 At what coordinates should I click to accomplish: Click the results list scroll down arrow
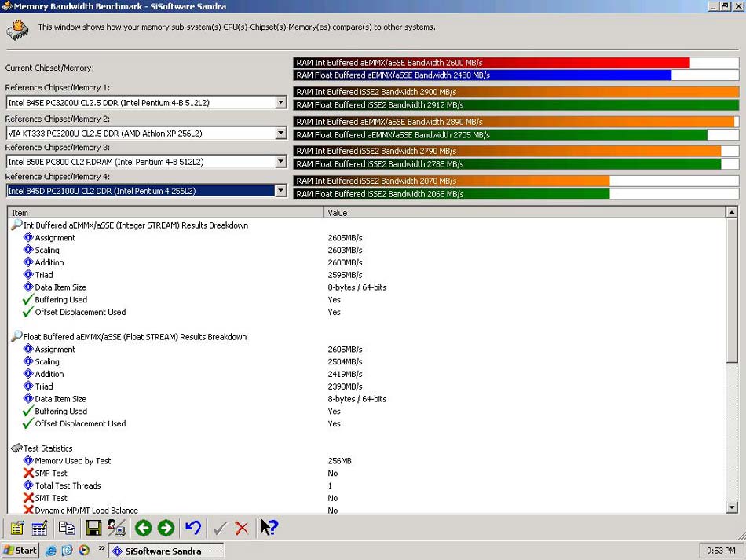pyautogui.click(x=732, y=507)
